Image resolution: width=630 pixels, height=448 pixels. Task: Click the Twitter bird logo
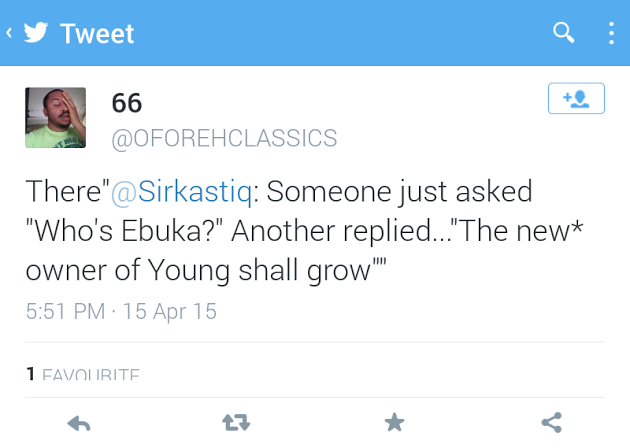(35, 33)
